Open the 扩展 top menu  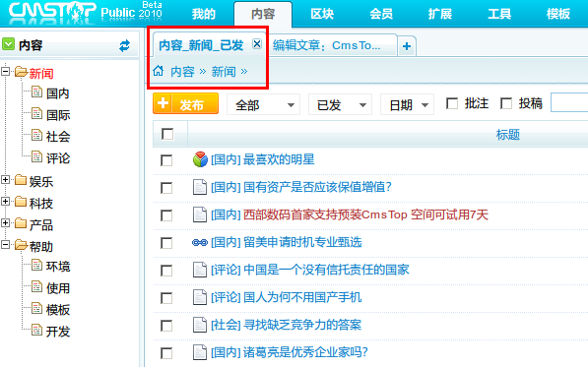point(440,14)
